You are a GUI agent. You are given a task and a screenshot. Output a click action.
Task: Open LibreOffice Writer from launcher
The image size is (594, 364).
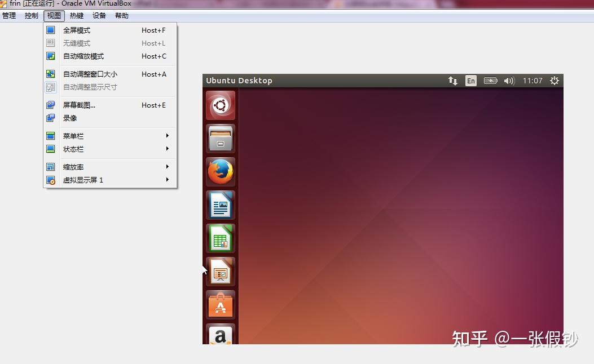point(220,205)
